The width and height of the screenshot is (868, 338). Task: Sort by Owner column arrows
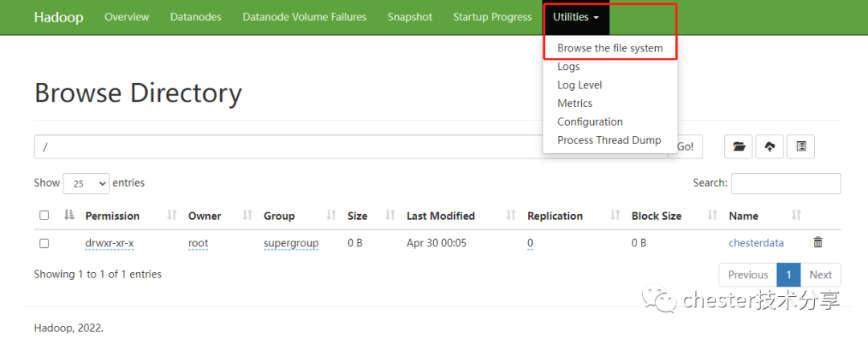pyautogui.click(x=239, y=216)
